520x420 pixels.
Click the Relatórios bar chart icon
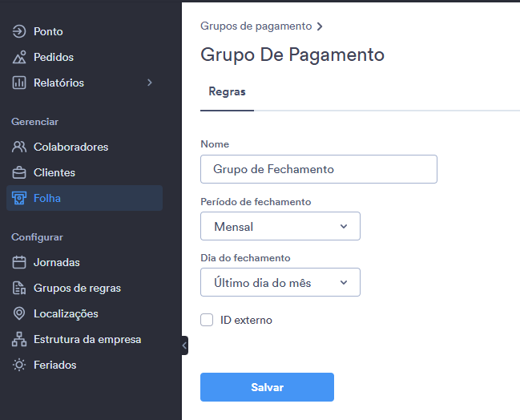(x=19, y=83)
